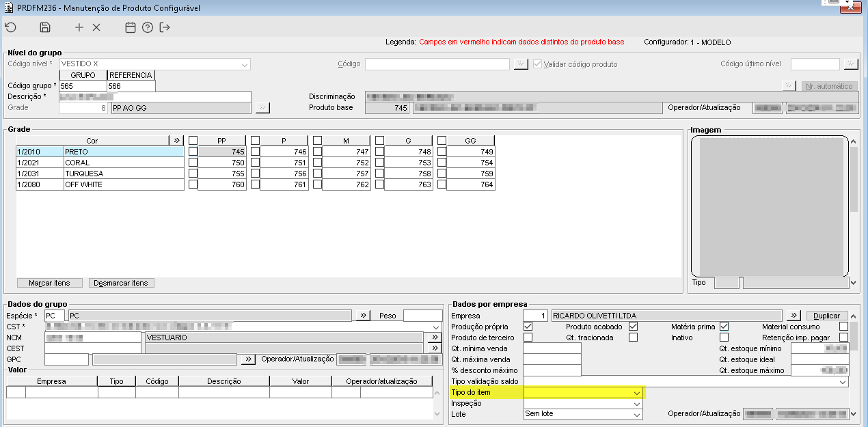This screenshot has height=427, width=868.
Task: Click cell 764 in GG column
Action: tap(470, 184)
